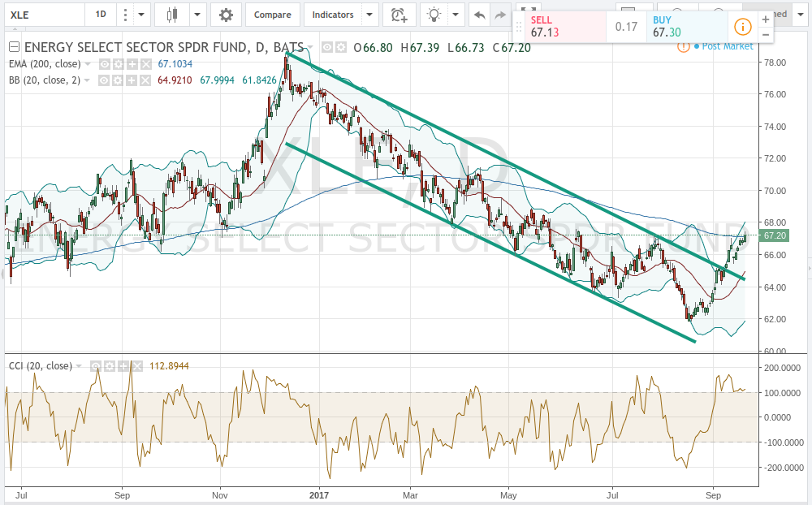The height and width of the screenshot is (505, 812).
Task: Choose the candlestick chart style icon
Action: tap(172, 15)
